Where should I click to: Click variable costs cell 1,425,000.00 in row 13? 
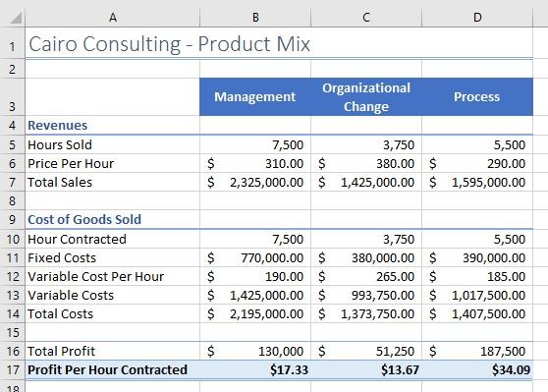255,295
